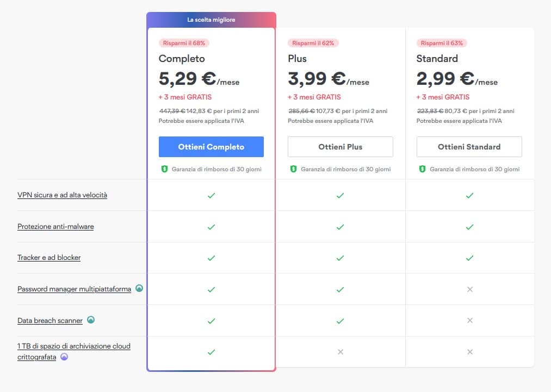551x392 pixels.
Task: Click Completo checkmark in 1 TB cloud storage row
Action: [211, 352]
